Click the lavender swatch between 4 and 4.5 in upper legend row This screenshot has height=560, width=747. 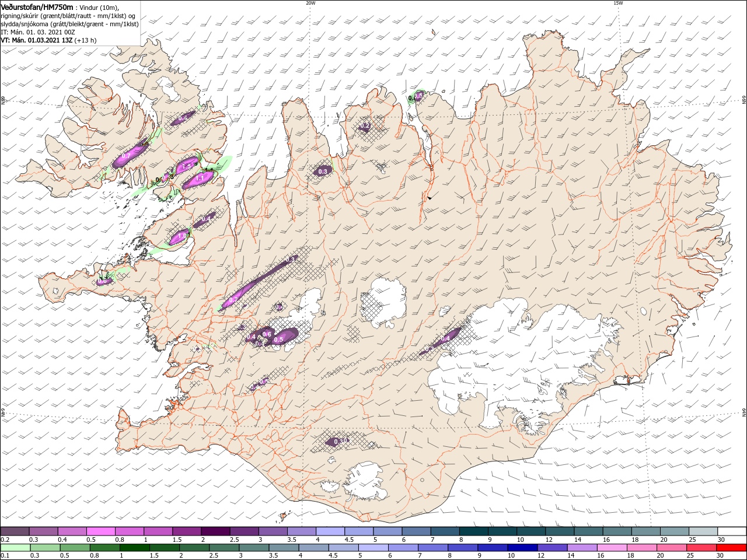point(330,531)
